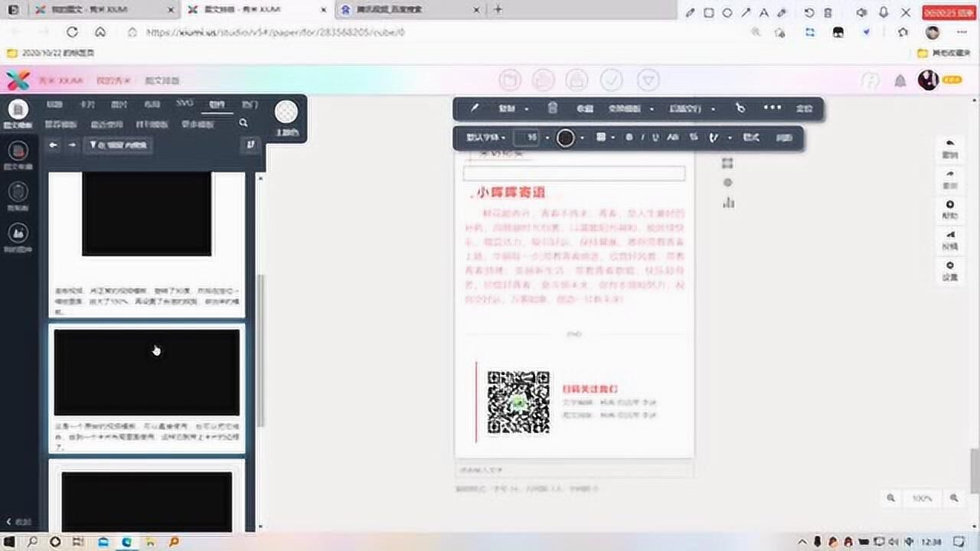Click the user avatar in the Xiumi header
This screenshot has height=551, width=980.
(x=928, y=80)
